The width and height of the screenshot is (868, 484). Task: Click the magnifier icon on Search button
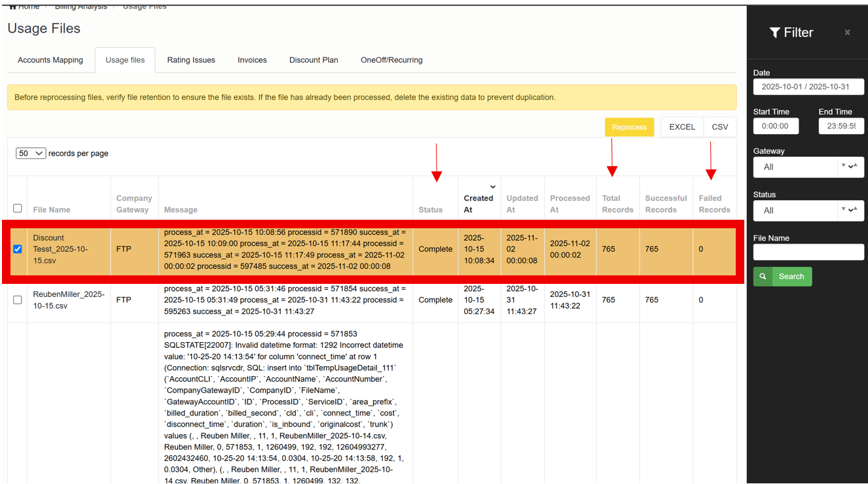[762, 277]
